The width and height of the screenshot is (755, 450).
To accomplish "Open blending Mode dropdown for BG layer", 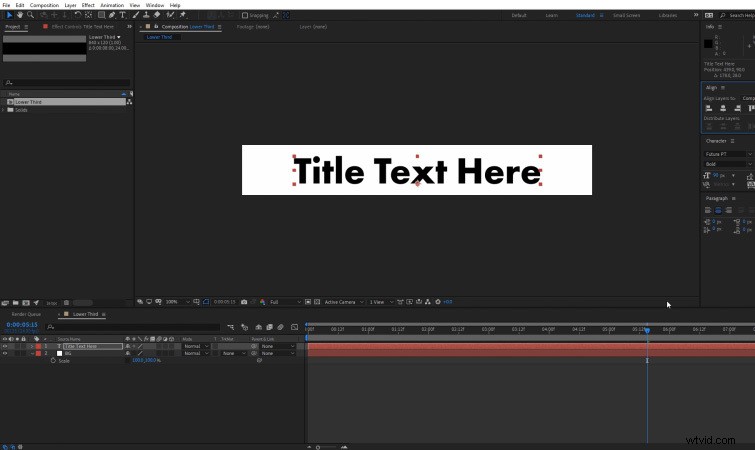I will (196, 353).
